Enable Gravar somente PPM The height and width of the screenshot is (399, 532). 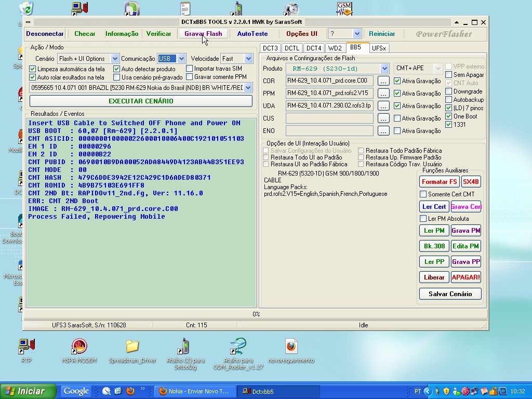tap(190, 77)
